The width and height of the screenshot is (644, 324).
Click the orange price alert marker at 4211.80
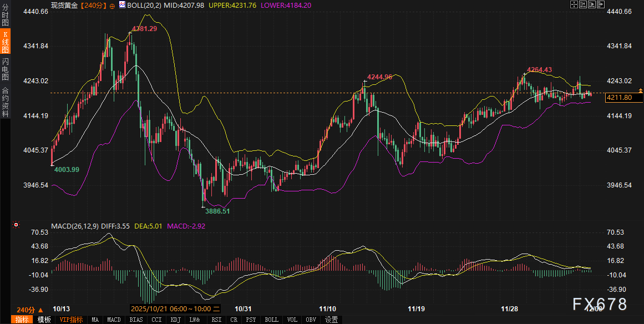coord(641,90)
